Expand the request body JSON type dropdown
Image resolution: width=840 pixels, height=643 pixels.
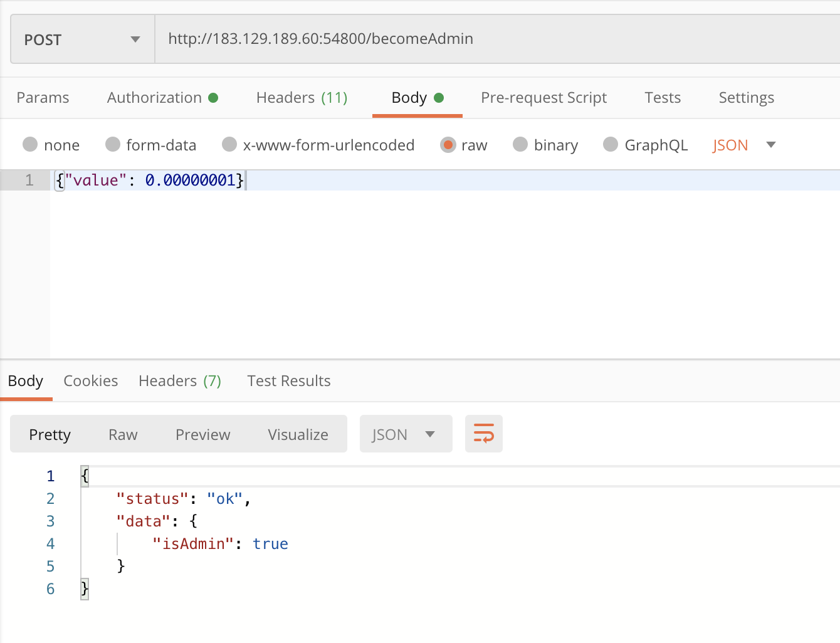click(744, 145)
